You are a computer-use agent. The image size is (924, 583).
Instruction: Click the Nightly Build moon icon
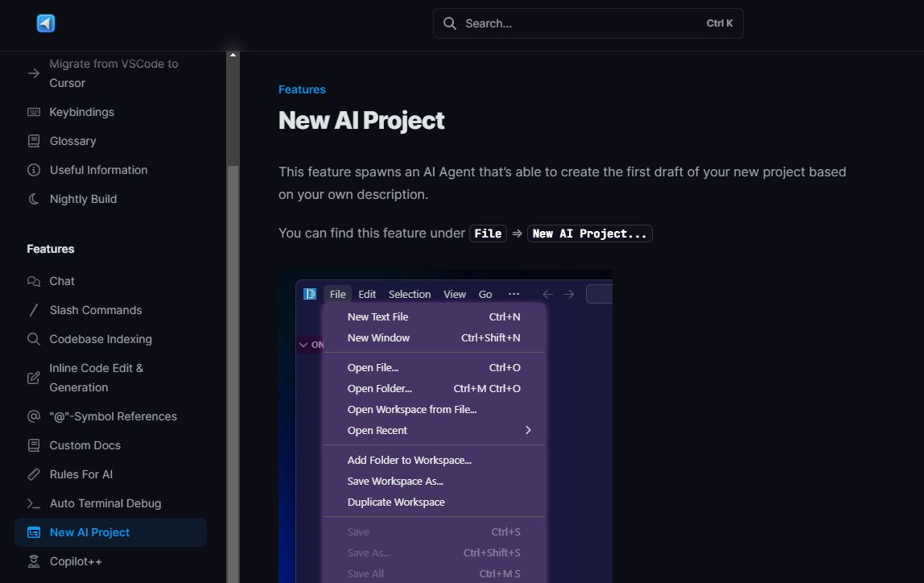(x=34, y=199)
